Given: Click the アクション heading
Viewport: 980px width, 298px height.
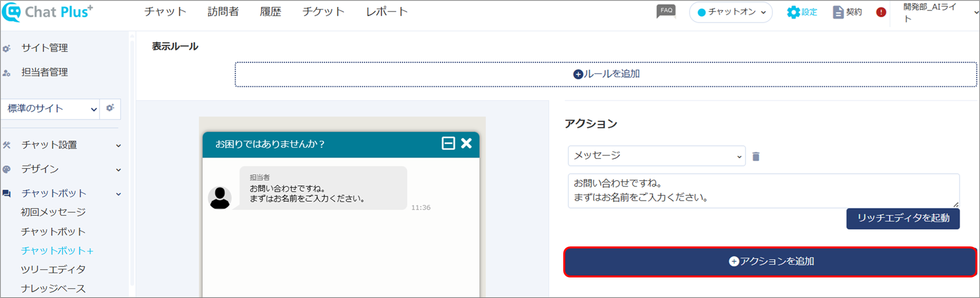Looking at the screenshot, I should click(591, 124).
